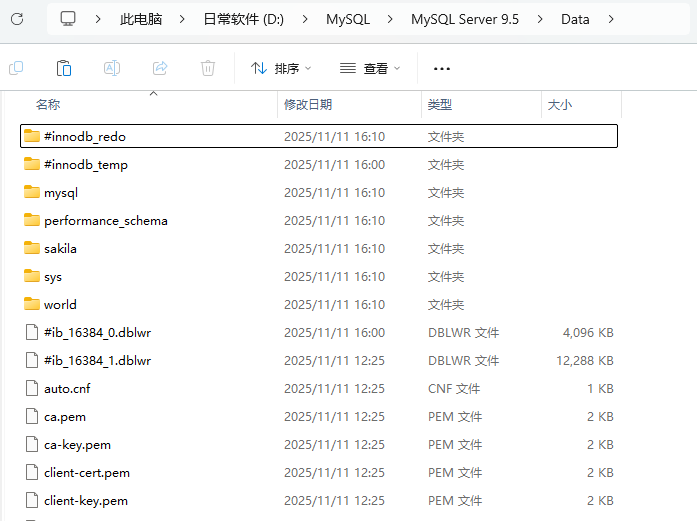Click the #ib_16384_0.dblwr file icon
Image resolution: width=697 pixels, height=529 pixels.
(x=32, y=332)
